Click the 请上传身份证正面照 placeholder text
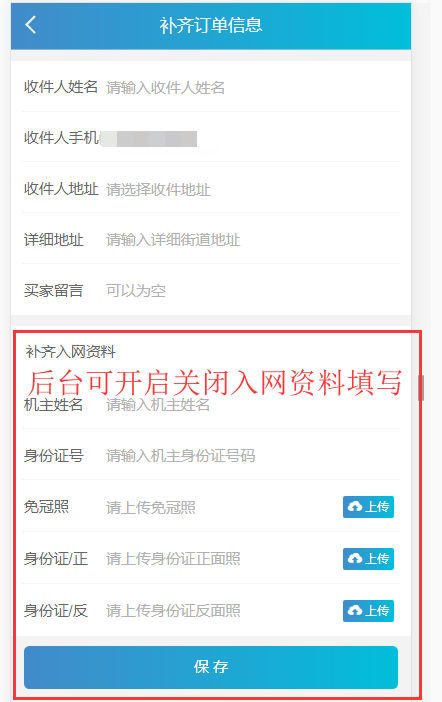Image resolution: width=442 pixels, height=702 pixels. tap(173, 559)
